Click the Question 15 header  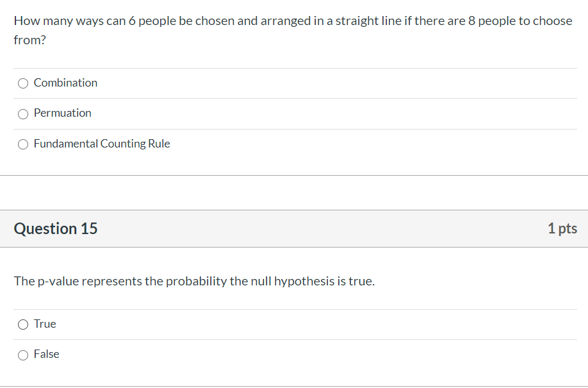tap(55, 228)
